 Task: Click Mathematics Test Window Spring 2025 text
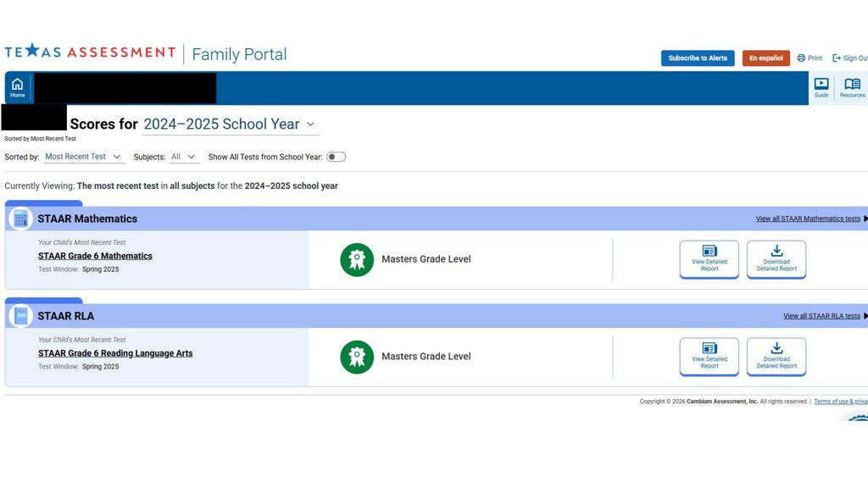pos(79,269)
